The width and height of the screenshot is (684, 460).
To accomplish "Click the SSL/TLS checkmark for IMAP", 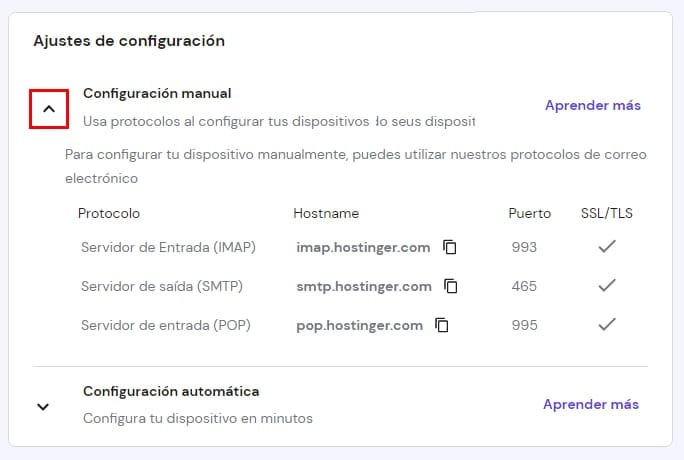I will tap(606, 247).
